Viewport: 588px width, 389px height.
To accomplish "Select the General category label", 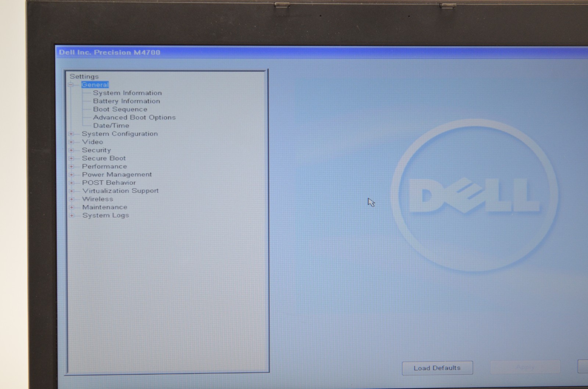I will pyautogui.click(x=95, y=85).
